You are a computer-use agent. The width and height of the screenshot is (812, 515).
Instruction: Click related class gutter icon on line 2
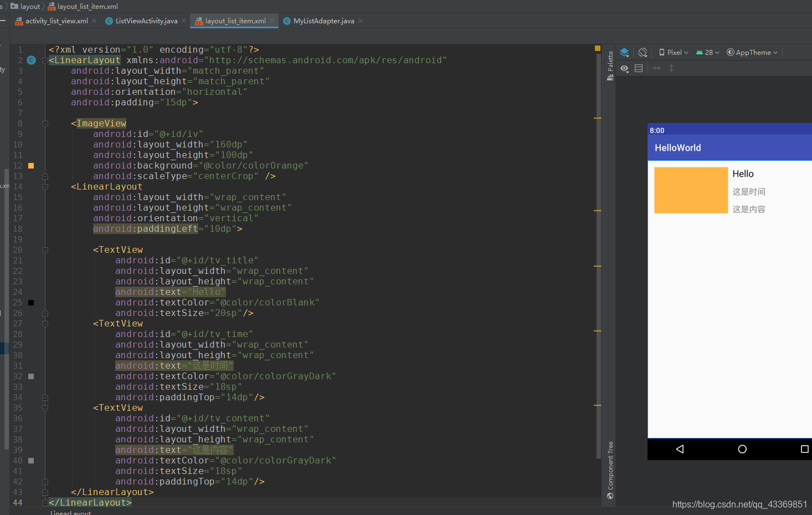[x=32, y=60]
